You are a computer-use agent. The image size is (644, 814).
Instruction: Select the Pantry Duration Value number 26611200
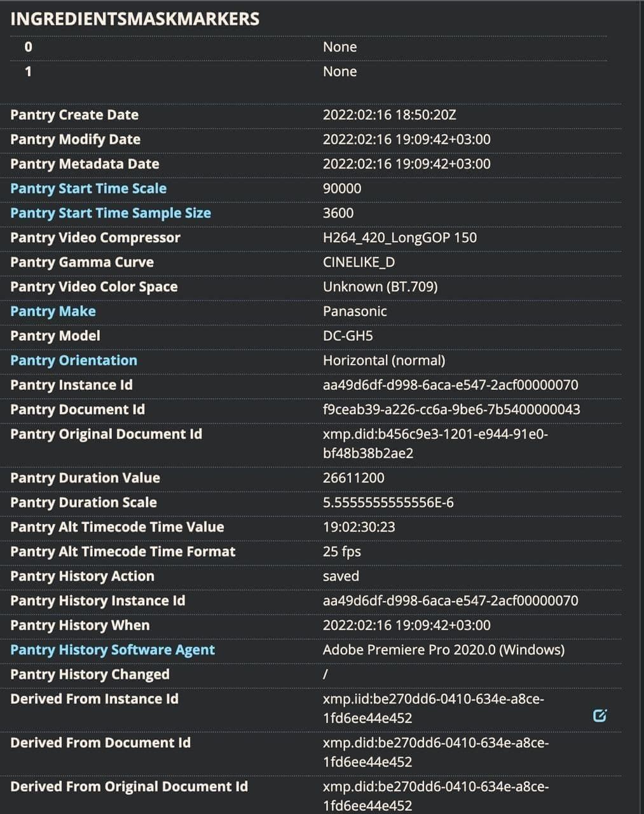(353, 478)
